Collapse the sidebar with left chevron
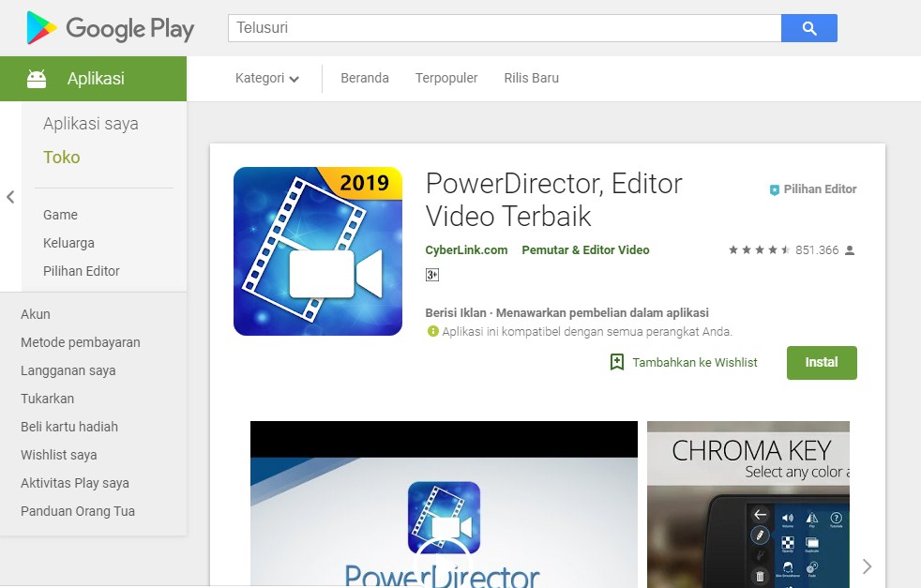 [x=10, y=197]
